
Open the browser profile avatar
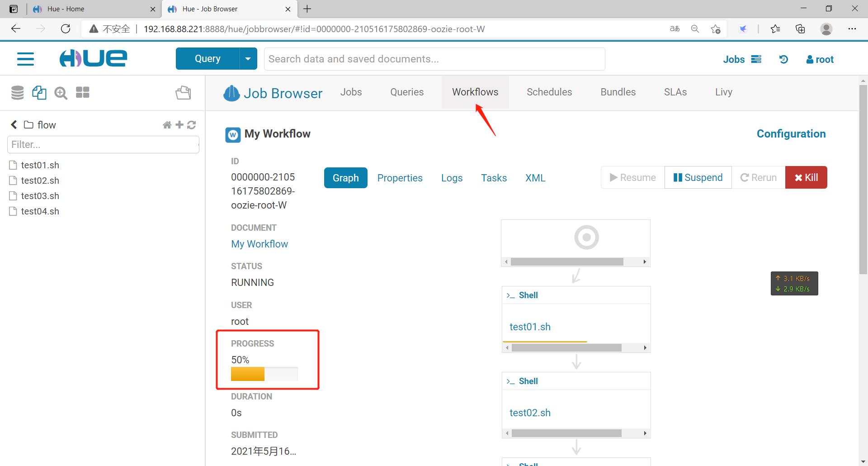click(x=826, y=29)
